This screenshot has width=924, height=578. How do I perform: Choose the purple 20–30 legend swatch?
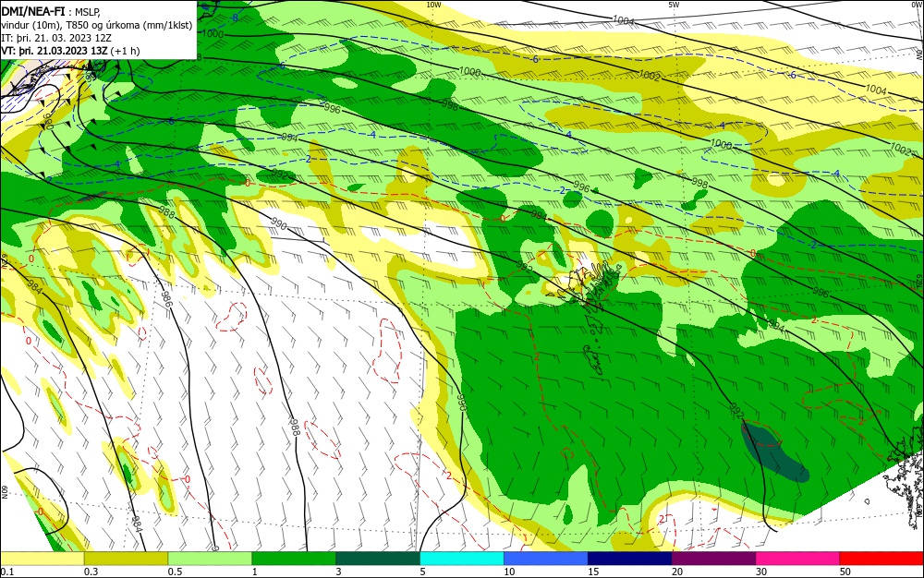[713, 559]
